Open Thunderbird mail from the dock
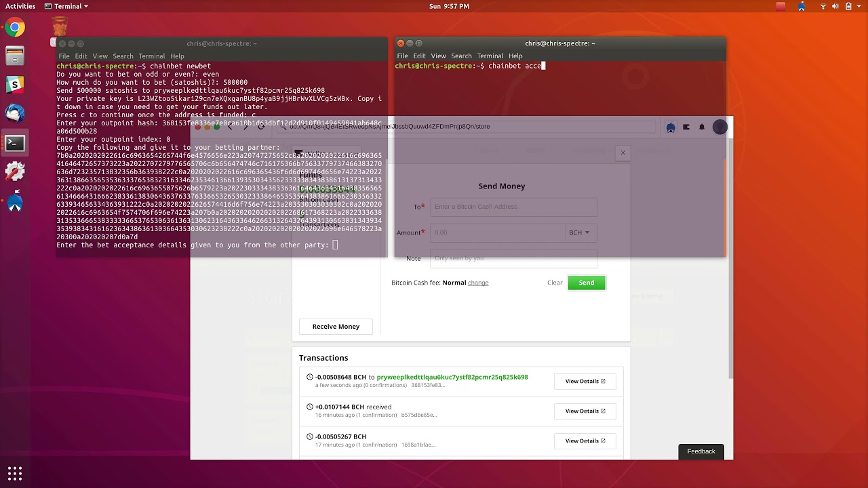Screen dimensions: 868x488 (15, 113)
